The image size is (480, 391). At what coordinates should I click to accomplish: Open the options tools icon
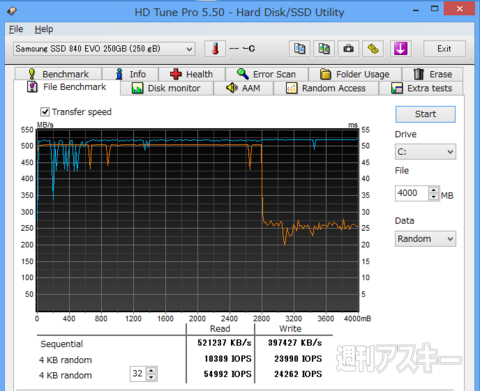pyautogui.click(x=373, y=49)
